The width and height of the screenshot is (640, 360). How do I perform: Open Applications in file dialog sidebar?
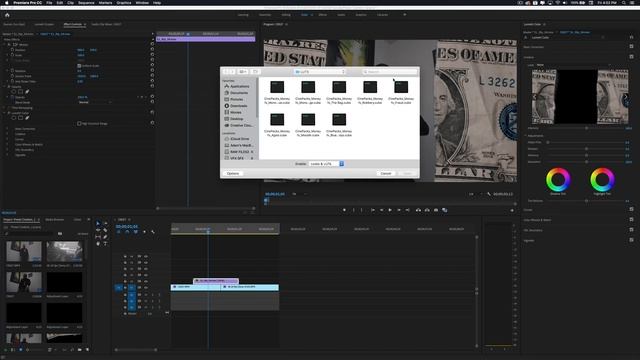[x=237, y=87]
